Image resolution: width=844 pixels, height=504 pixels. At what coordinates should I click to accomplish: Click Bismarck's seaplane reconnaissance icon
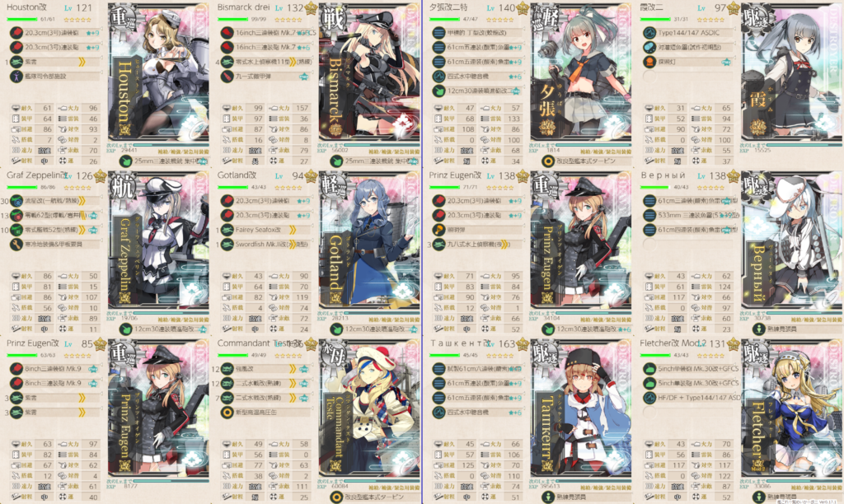(227, 62)
